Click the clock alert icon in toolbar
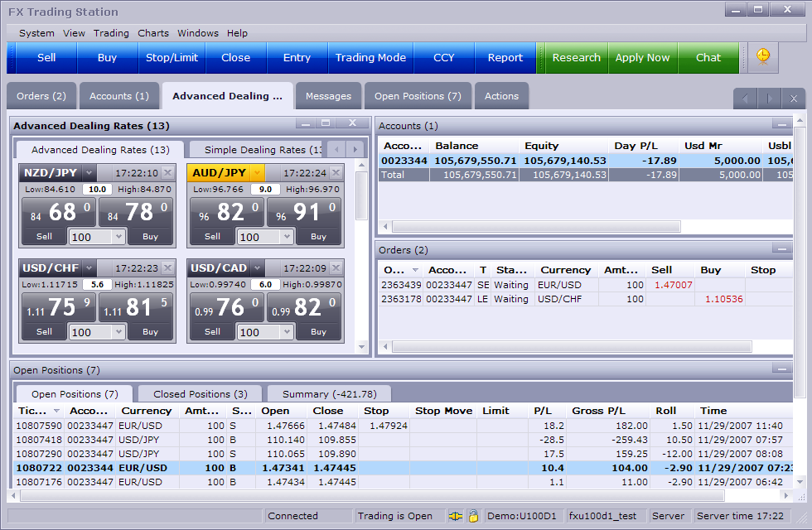 click(763, 56)
